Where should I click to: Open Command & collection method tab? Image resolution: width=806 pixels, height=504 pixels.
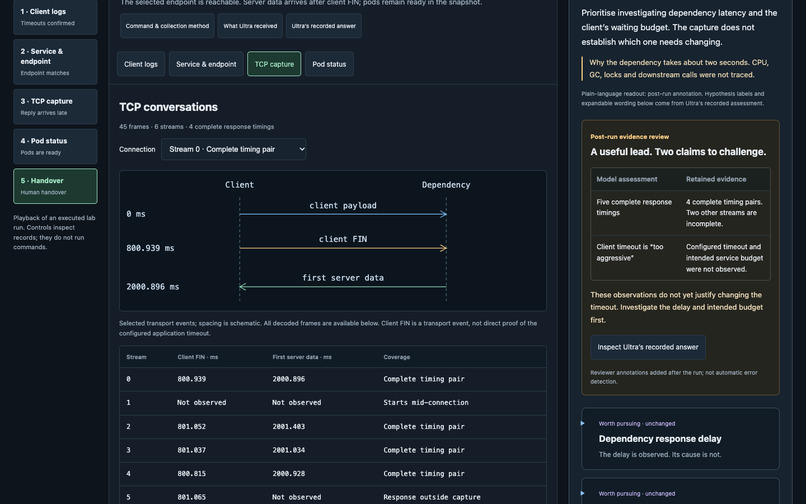[x=167, y=26]
